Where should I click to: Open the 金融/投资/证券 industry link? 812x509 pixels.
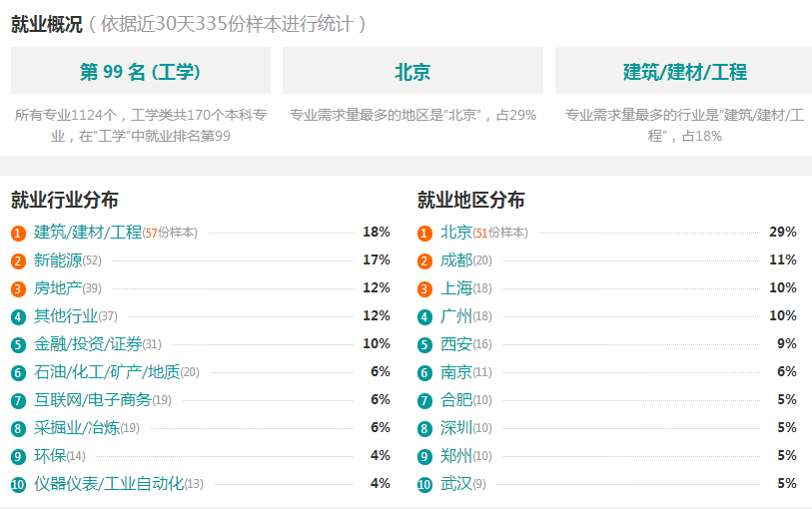(88, 343)
